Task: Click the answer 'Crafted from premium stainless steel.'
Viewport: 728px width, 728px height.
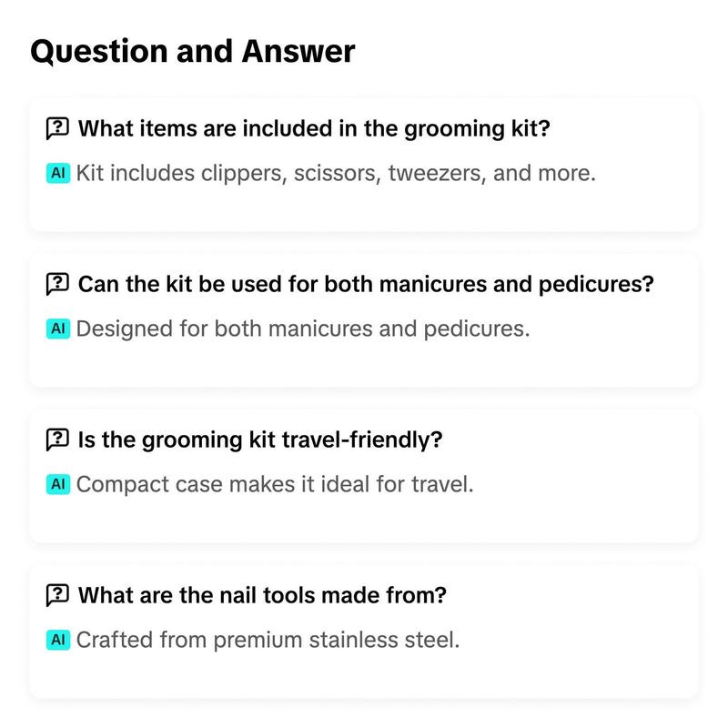Action: pos(268,640)
